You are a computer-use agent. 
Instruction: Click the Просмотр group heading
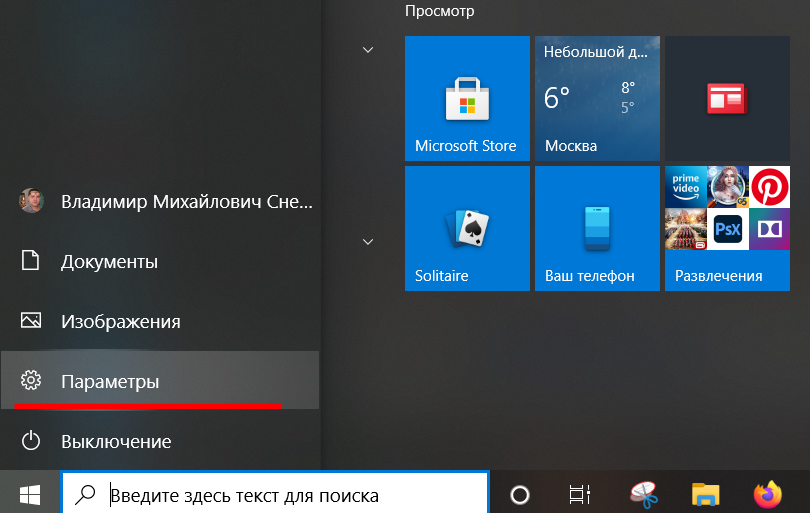(439, 11)
